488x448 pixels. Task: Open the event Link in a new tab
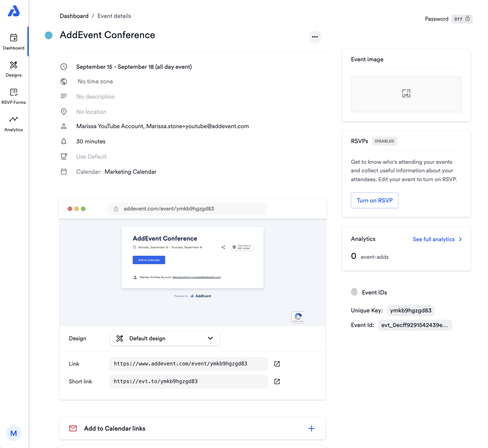(x=277, y=364)
